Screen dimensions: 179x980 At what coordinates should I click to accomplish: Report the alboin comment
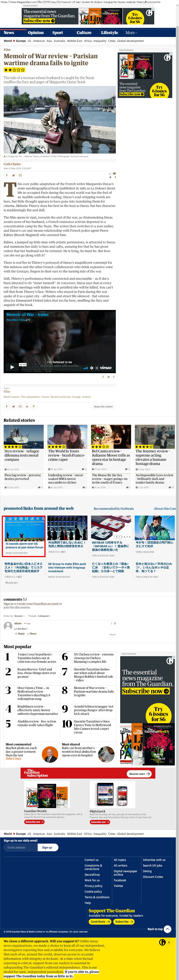(113, 635)
